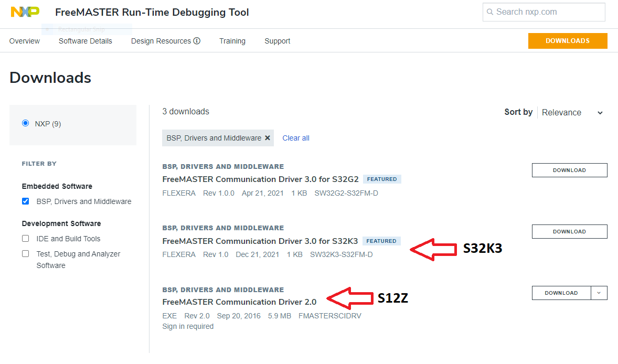The height and width of the screenshot is (364, 618).
Task: Click the FEATURED badge on S32K3 driver
Action: (x=381, y=241)
